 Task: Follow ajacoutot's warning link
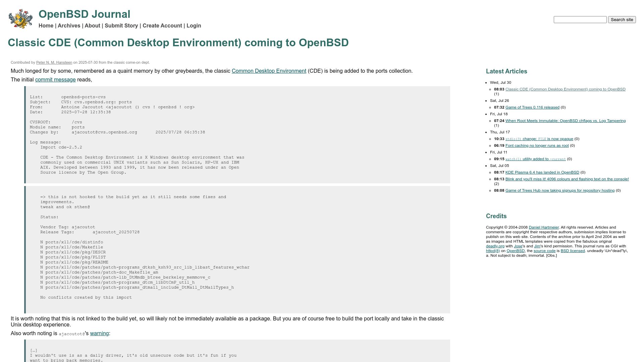[99, 334]
